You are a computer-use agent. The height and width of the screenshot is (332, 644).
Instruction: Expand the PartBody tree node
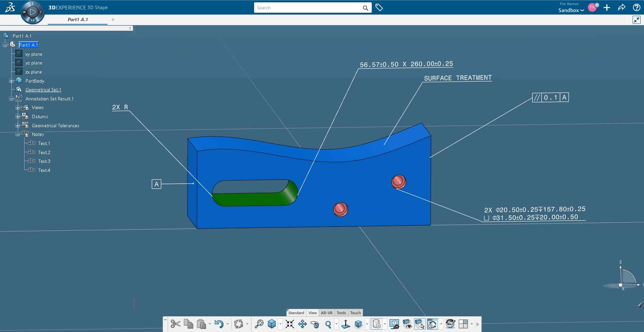pyautogui.click(x=11, y=81)
